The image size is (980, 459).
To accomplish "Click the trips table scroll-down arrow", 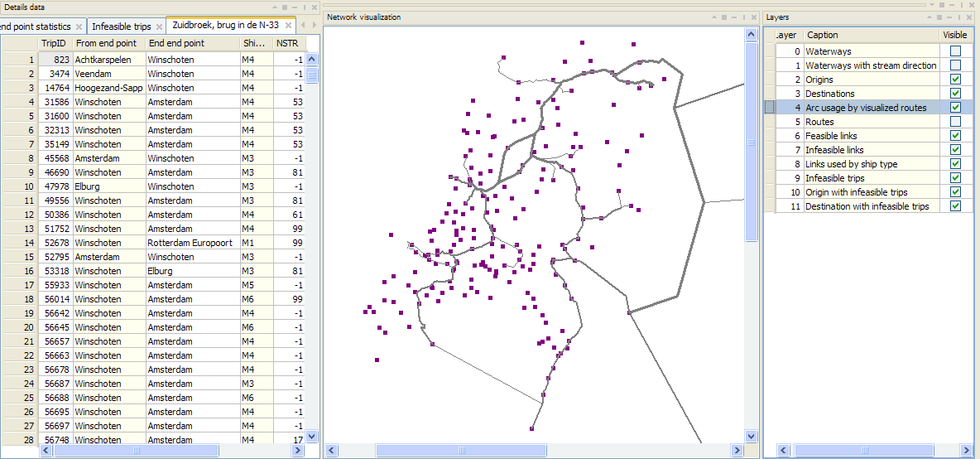I will point(312,437).
